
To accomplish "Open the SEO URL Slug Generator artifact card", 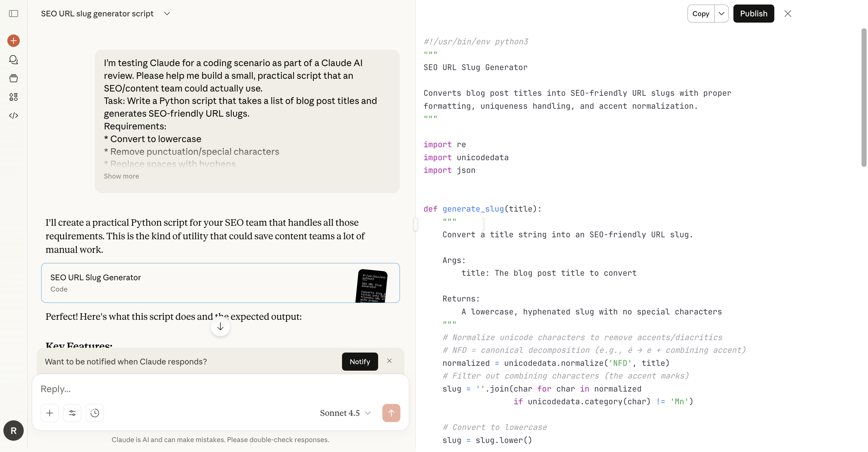I will pos(221,283).
